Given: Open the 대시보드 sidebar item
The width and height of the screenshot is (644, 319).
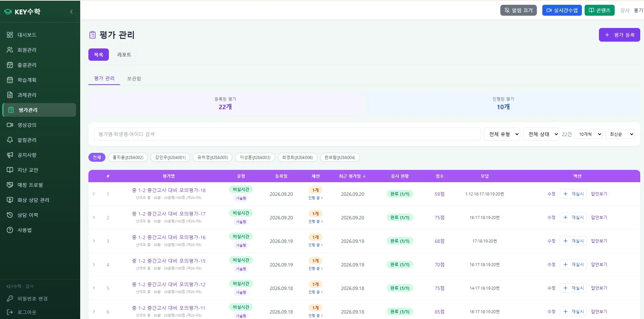Looking at the screenshot, I should (x=39, y=35).
